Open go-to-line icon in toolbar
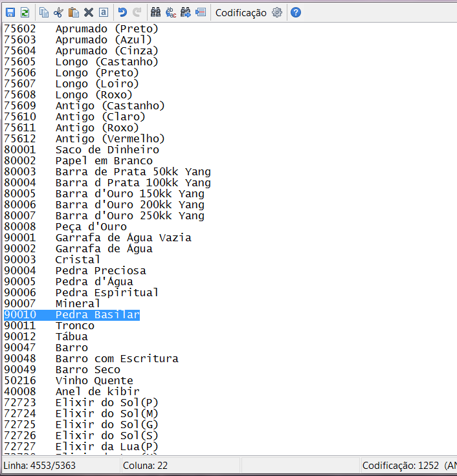 (x=201, y=12)
